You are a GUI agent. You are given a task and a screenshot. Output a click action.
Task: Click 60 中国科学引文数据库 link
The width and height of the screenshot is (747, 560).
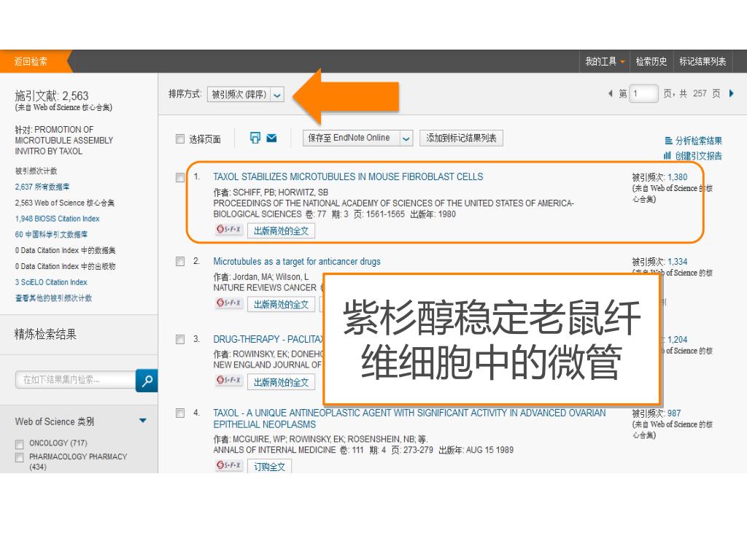click(51, 234)
